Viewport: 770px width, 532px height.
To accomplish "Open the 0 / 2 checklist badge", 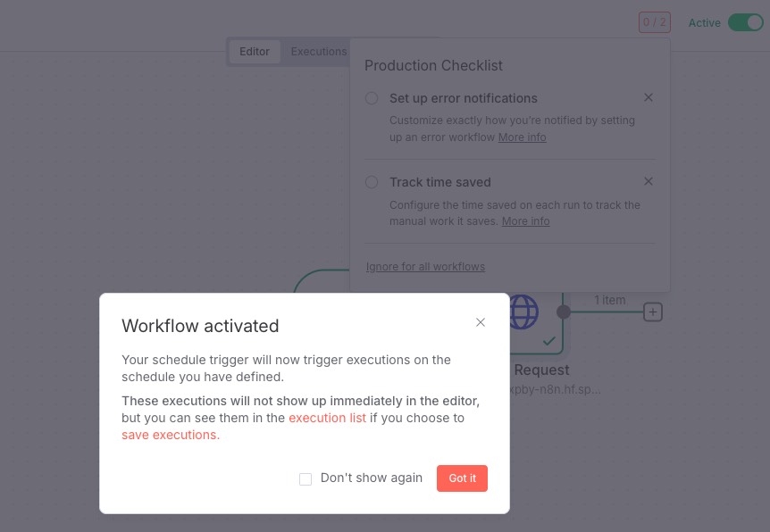I will (654, 22).
